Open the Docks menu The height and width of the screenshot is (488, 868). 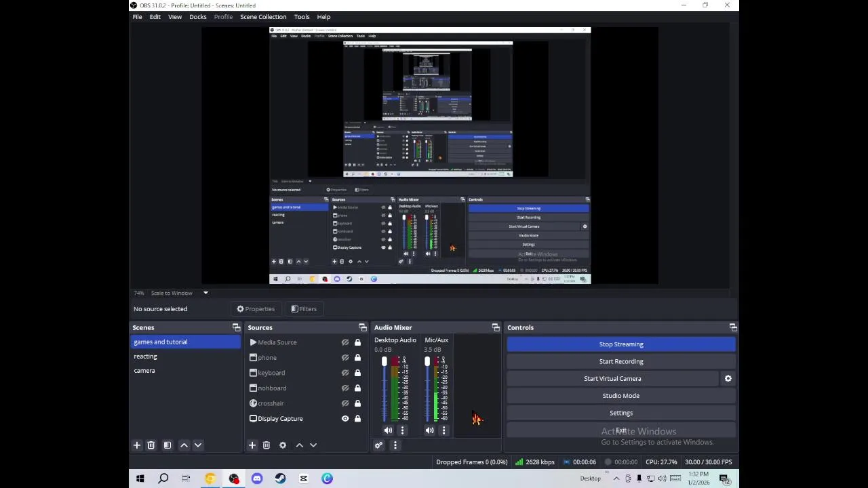[x=198, y=17]
